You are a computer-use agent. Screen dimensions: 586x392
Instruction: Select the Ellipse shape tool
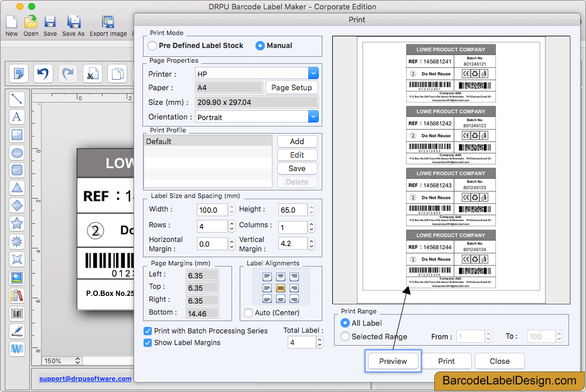[17, 153]
